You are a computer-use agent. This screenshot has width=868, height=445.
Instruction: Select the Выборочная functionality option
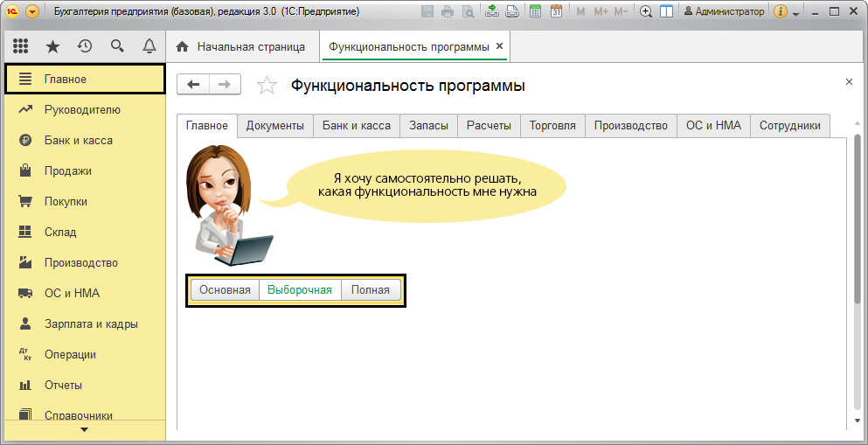pos(300,290)
